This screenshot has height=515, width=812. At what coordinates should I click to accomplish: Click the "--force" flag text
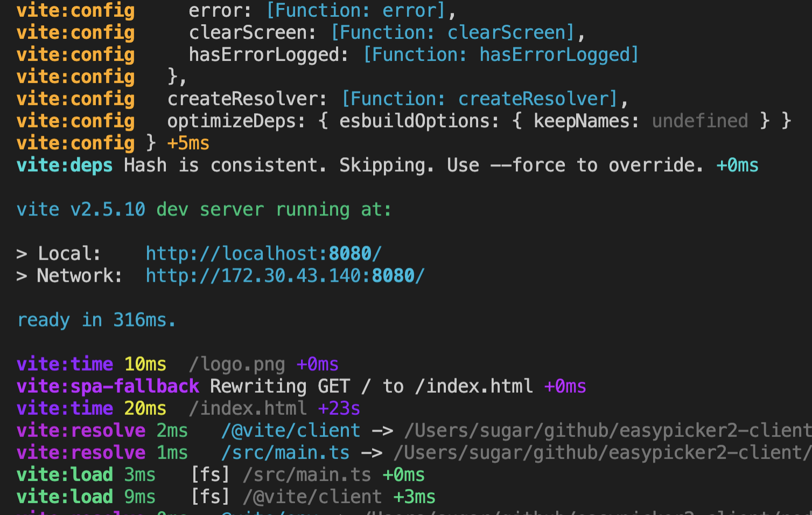[x=528, y=165]
